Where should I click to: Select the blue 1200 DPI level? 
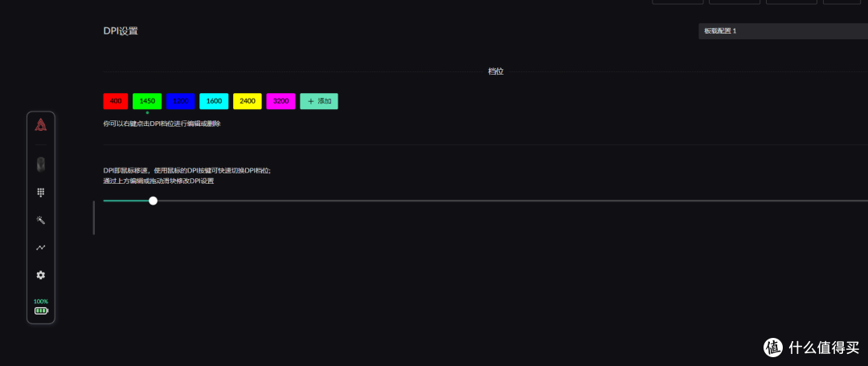(x=181, y=101)
